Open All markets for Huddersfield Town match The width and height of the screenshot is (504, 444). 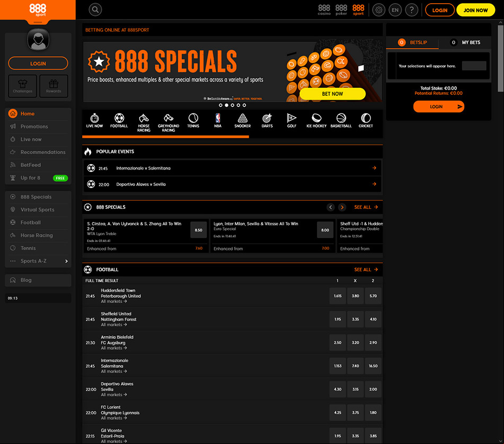click(114, 301)
